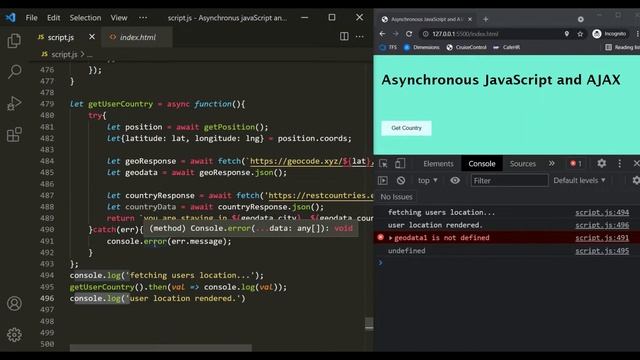Open the Search view in activity bar

click(x=14, y=71)
